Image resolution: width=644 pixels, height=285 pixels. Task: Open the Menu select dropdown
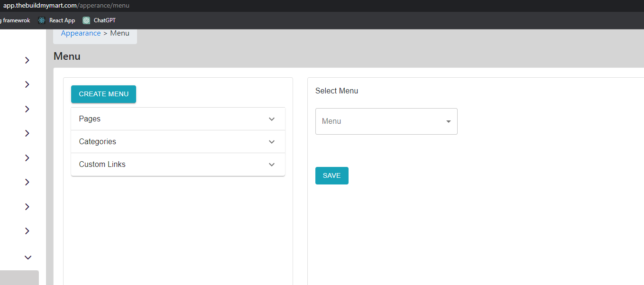tap(386, 121)
